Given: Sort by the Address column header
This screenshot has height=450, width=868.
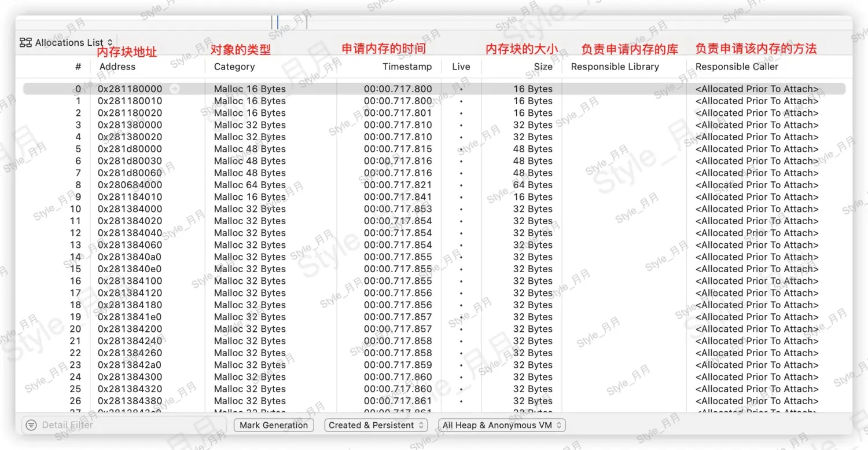Looking at the screenshot, I should (117, 67).
